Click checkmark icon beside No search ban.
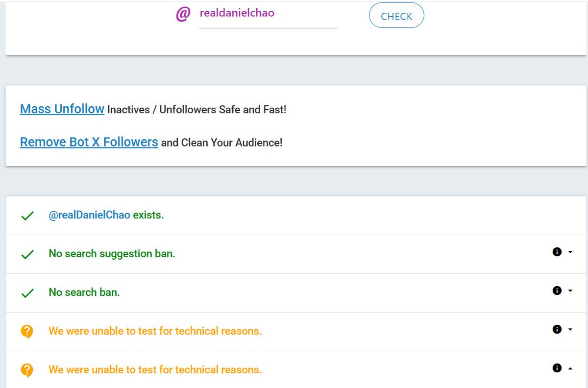This screenshot has height=388, width=588. click(x=27, y=293)
